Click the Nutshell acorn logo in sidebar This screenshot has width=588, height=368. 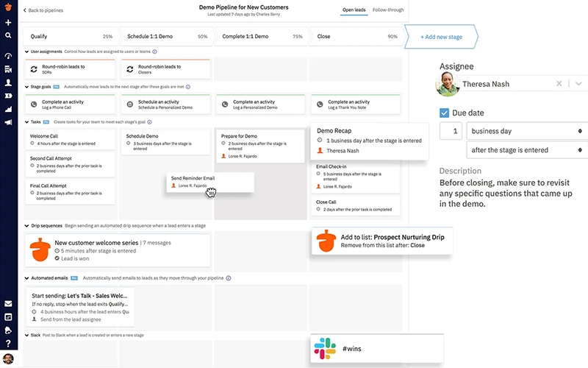coord(8,7)
